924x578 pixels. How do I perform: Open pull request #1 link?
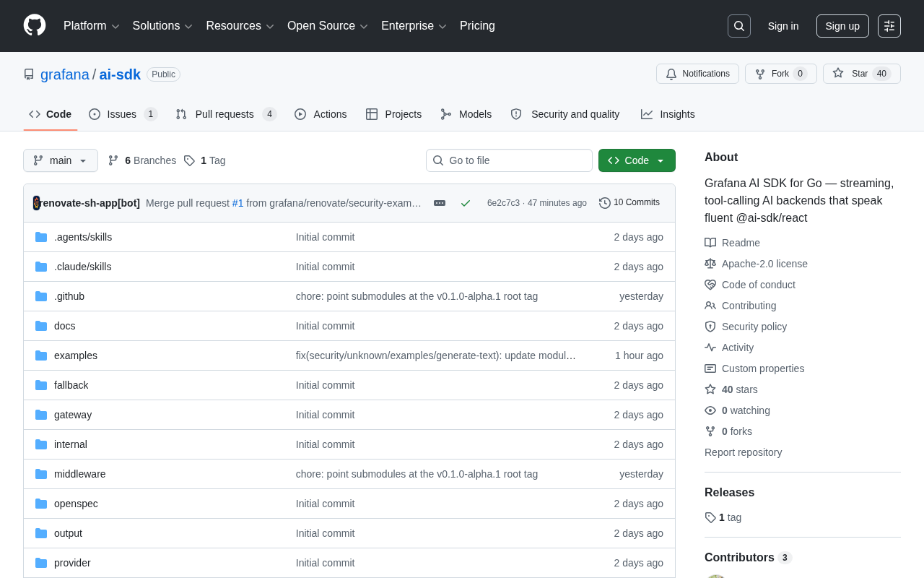(x=237, y=203)
